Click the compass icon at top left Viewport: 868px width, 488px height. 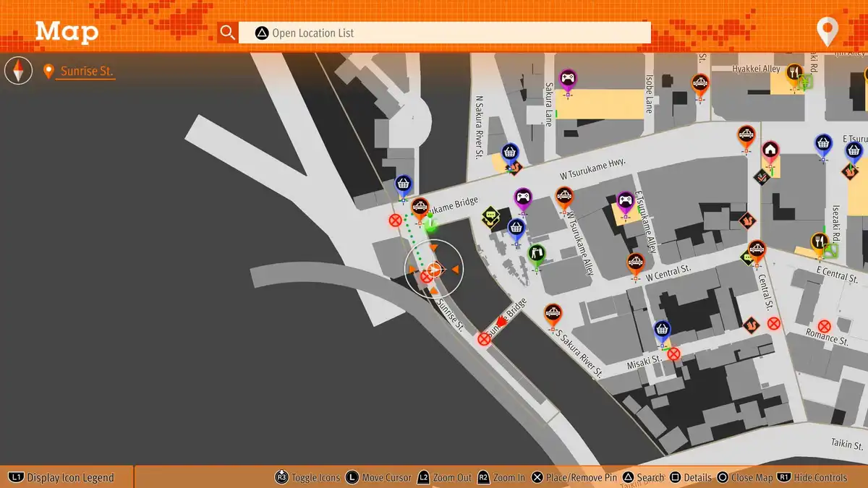[19, 71]
